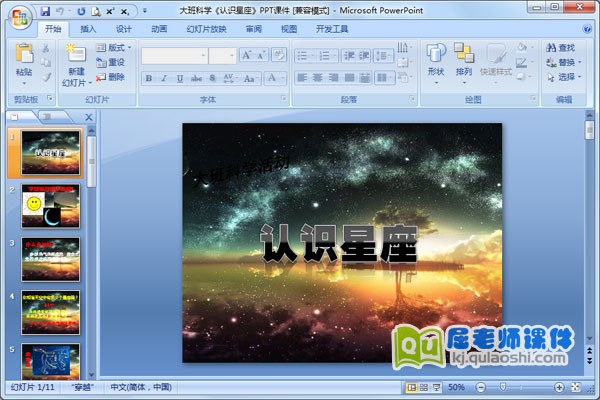The height and width of the screenshot is (400, 600).
Task: Click the grow font icon
Action: click(x=246, y=56)
